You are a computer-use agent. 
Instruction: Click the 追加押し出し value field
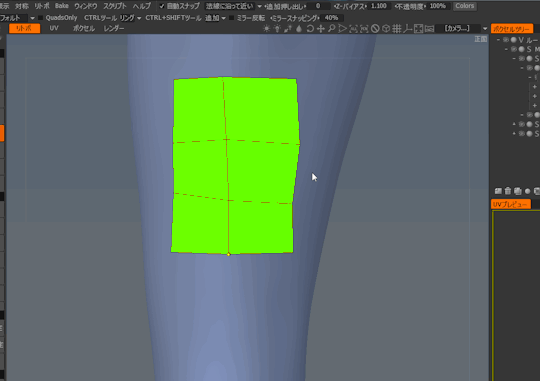pos(318,6)
